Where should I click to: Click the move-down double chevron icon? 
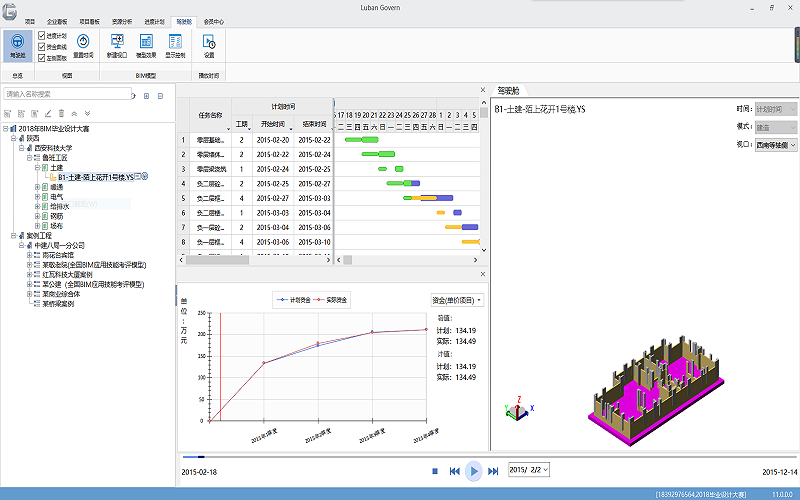[88, 113]
